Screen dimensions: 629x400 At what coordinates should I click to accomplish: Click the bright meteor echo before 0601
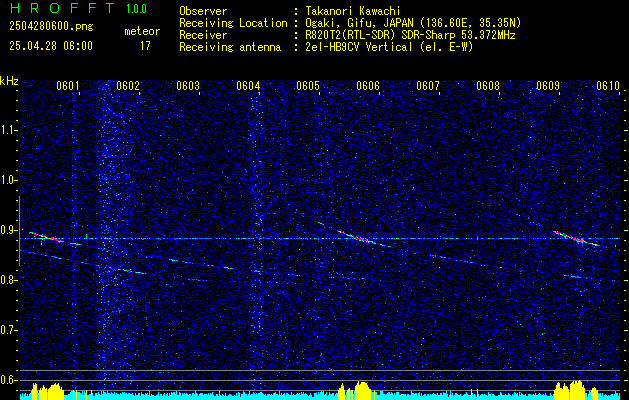[47, 237]
